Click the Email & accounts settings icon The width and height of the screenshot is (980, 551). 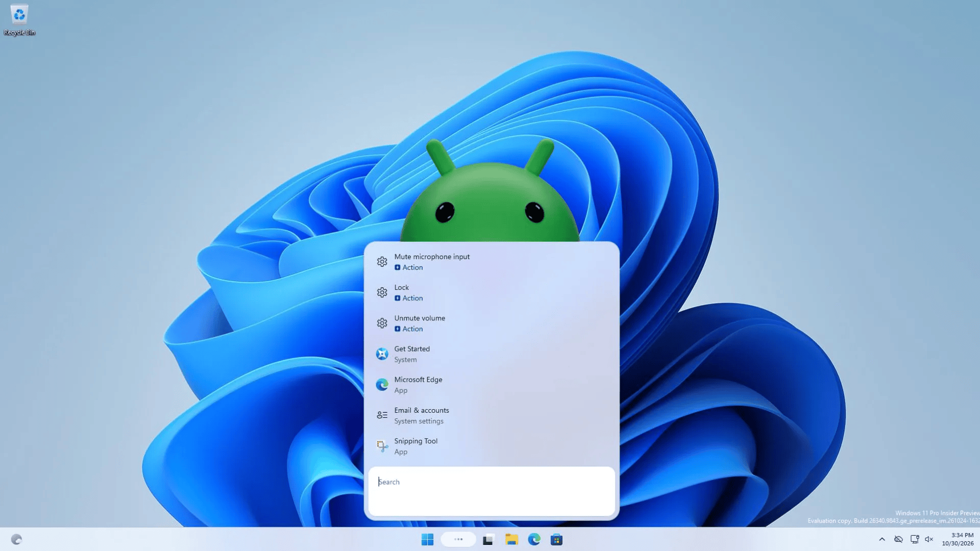coord(382,415)
